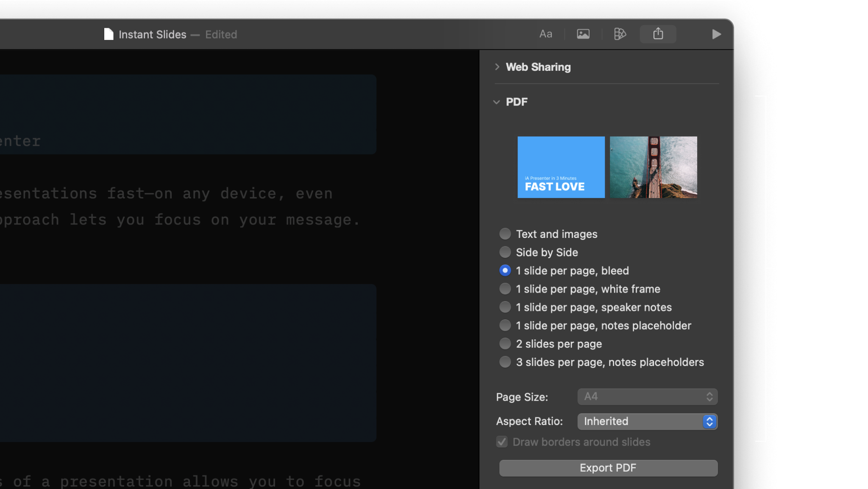Click the Export PDF button
868x489 pixels.
(608, 468)
